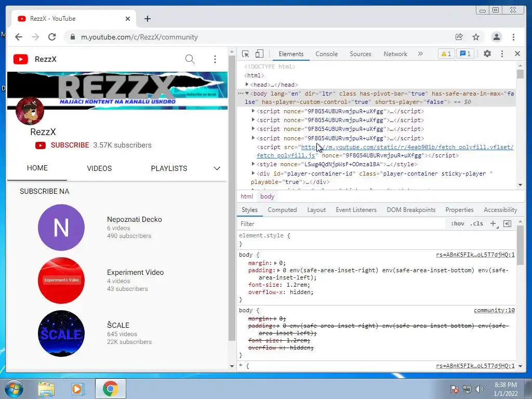Click the network tray icon
The width and height of the screenshot is (532, 399).
pos(467,389)
